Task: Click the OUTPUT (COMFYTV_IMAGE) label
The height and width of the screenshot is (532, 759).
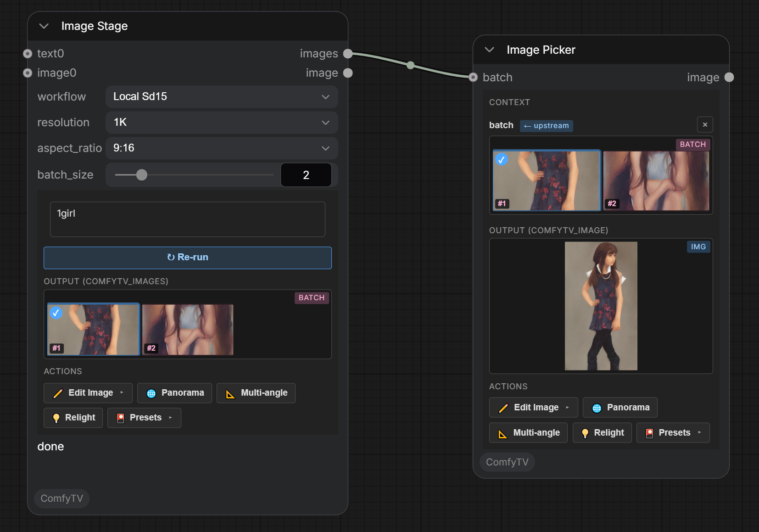Action: pos(549,230)
